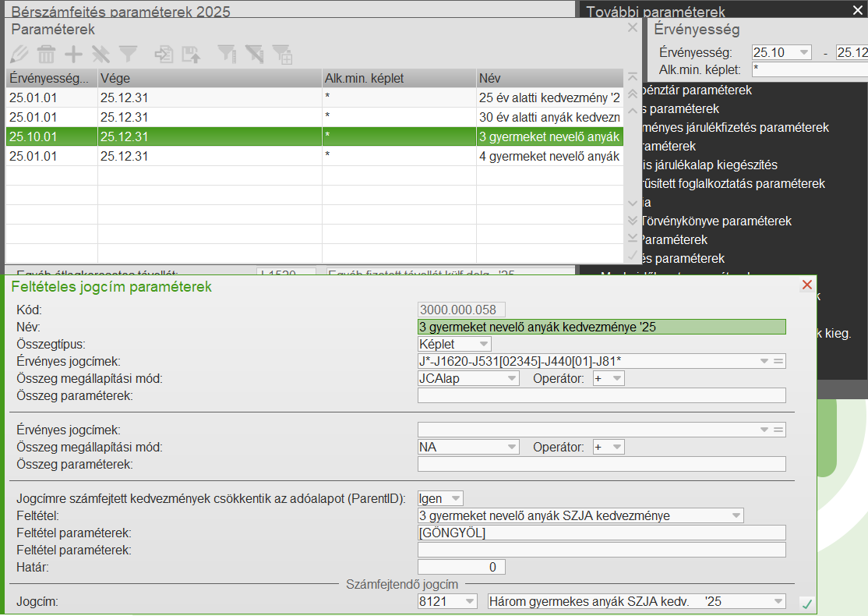Open the Igen ParentID dropdown
Viewport: 868px width, 616px height.
[456, 498]
